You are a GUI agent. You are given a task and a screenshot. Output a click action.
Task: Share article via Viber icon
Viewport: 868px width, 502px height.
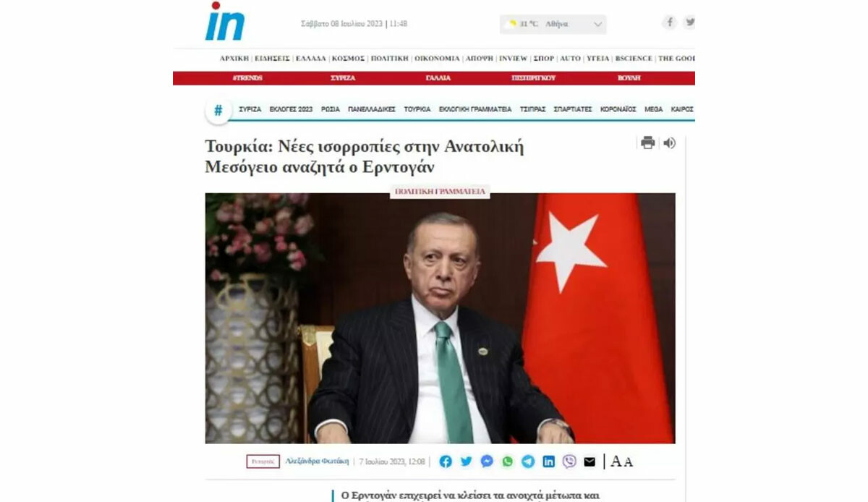click(569, 461)
